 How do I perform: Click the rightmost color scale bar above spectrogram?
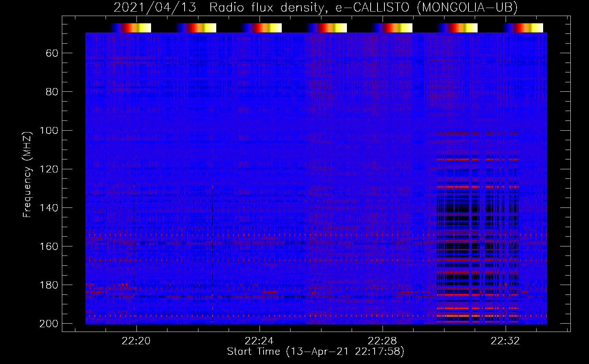click(523, 28)
